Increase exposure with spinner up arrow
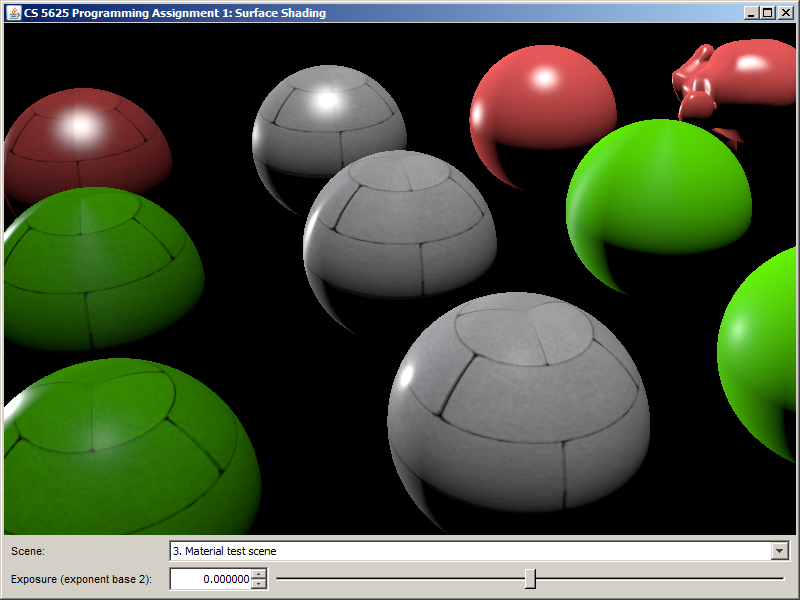800x600 pixels. pyautogui.click(x=259, y=574)
